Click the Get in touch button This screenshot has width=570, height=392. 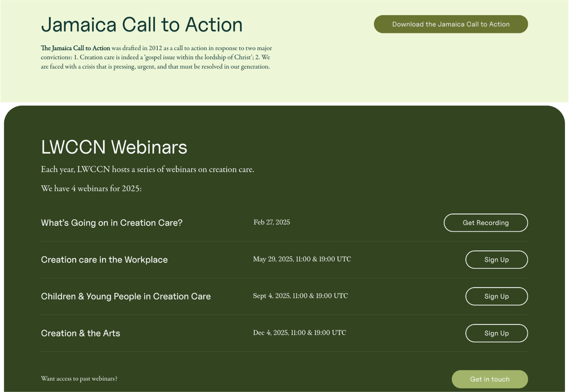pyautogui.click(x=489, y=379)
